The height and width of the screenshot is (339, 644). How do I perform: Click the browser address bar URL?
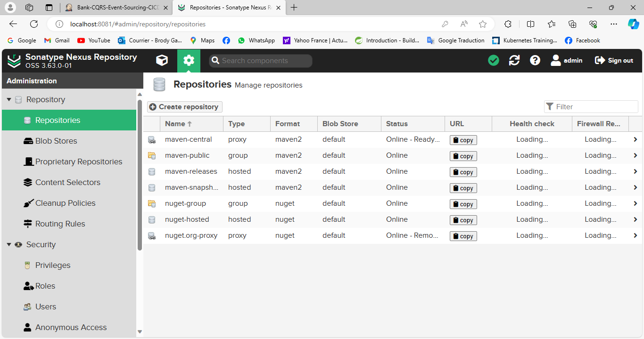click(x=138, y=24)
